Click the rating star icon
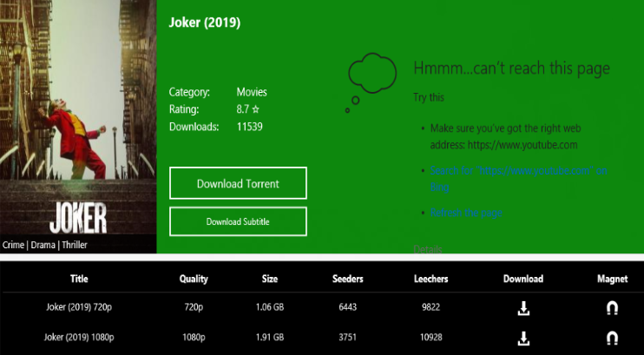 point(256,109)
